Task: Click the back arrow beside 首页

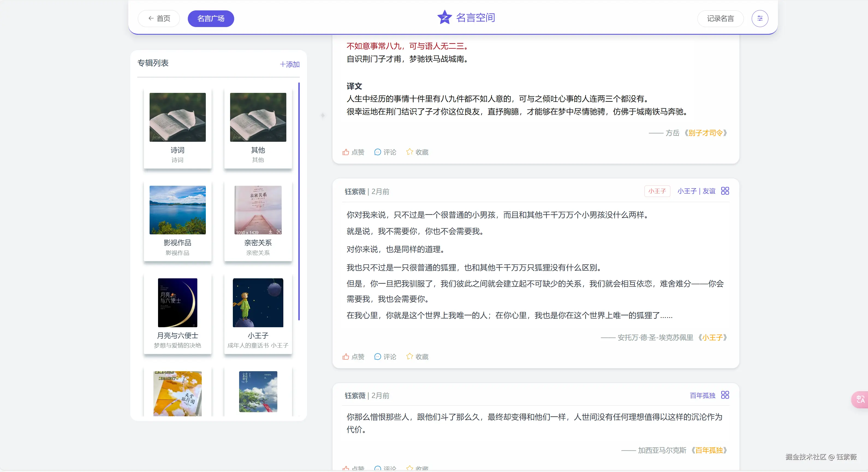Action: [151, 18]
